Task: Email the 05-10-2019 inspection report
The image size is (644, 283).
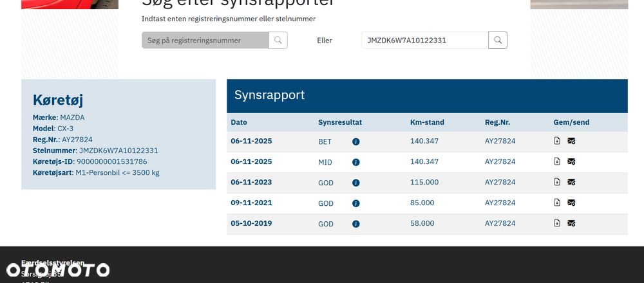Action: tap(571, 223)
